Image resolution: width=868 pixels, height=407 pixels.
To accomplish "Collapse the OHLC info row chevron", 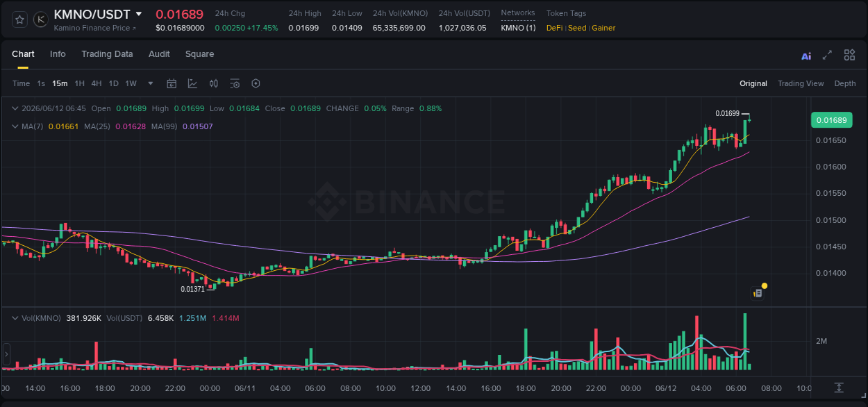I will pyautogui.click(x=15, y=108).
